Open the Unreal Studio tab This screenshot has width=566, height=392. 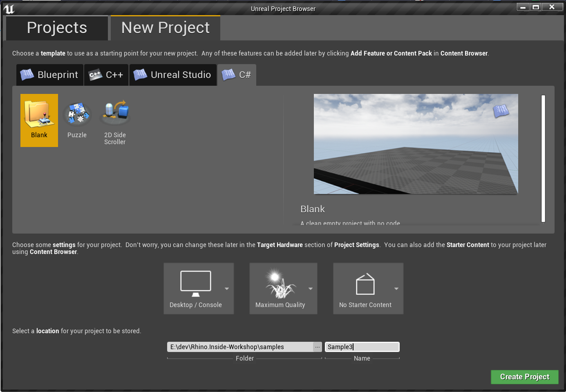173,75
